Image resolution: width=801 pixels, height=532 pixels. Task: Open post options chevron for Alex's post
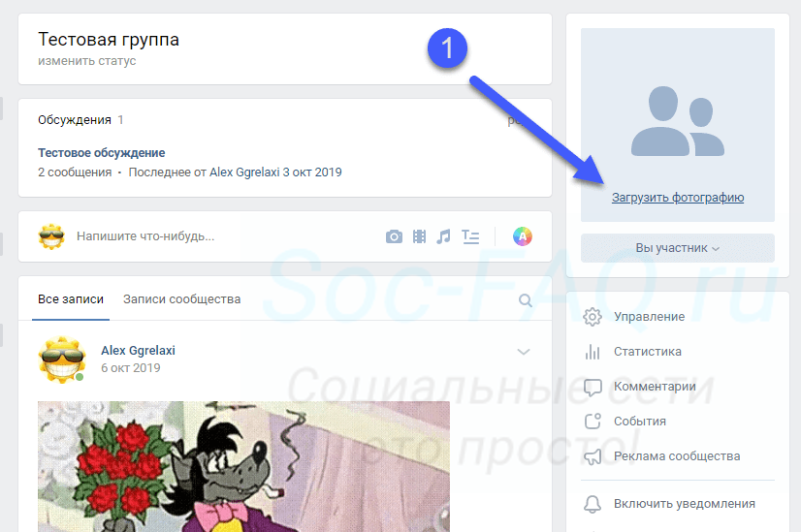point(524,352)
